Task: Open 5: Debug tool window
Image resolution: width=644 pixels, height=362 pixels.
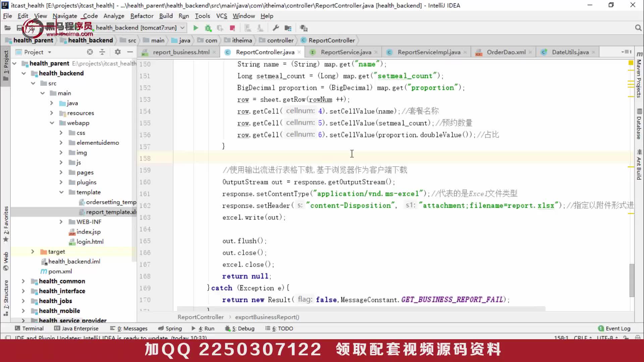Action: 240,328
